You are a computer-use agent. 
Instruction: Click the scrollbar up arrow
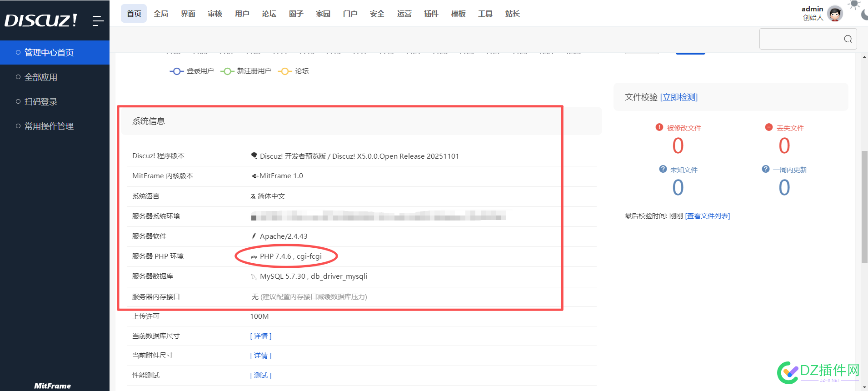coord(864,57)
